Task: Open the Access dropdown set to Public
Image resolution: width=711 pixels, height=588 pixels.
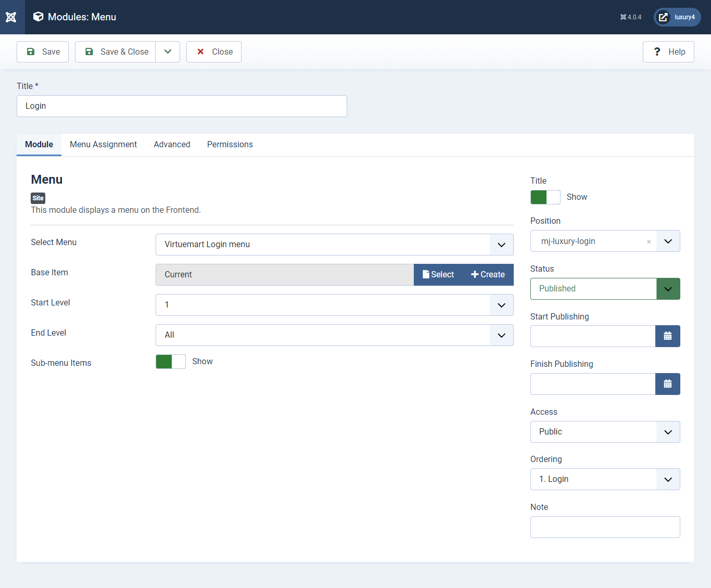Action: click(x=605, y=432)
